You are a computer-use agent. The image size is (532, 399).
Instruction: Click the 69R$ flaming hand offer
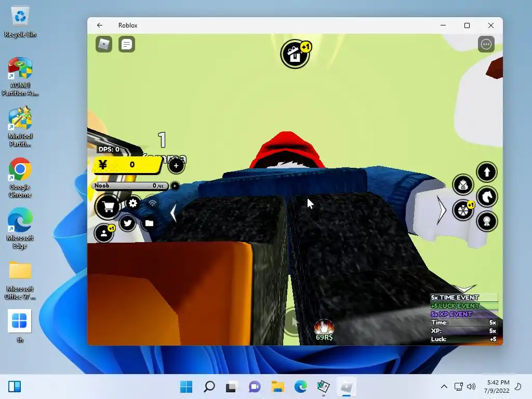324,330
